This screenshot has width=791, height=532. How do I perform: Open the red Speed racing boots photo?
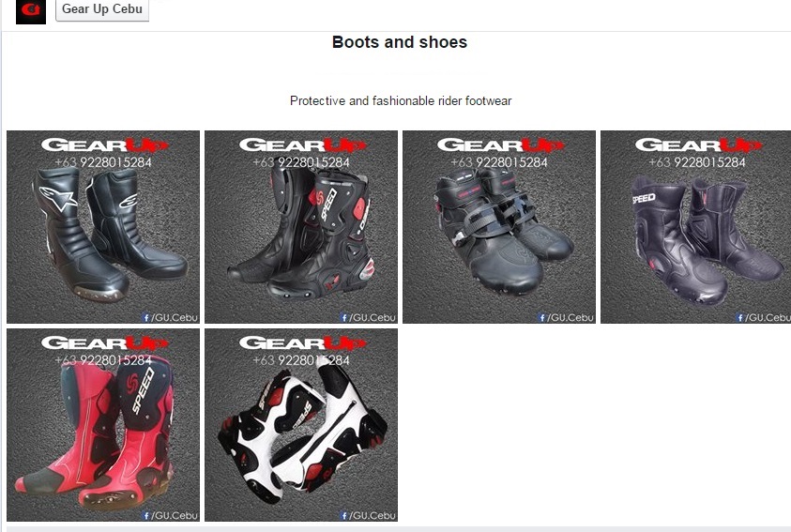point(103,425)
